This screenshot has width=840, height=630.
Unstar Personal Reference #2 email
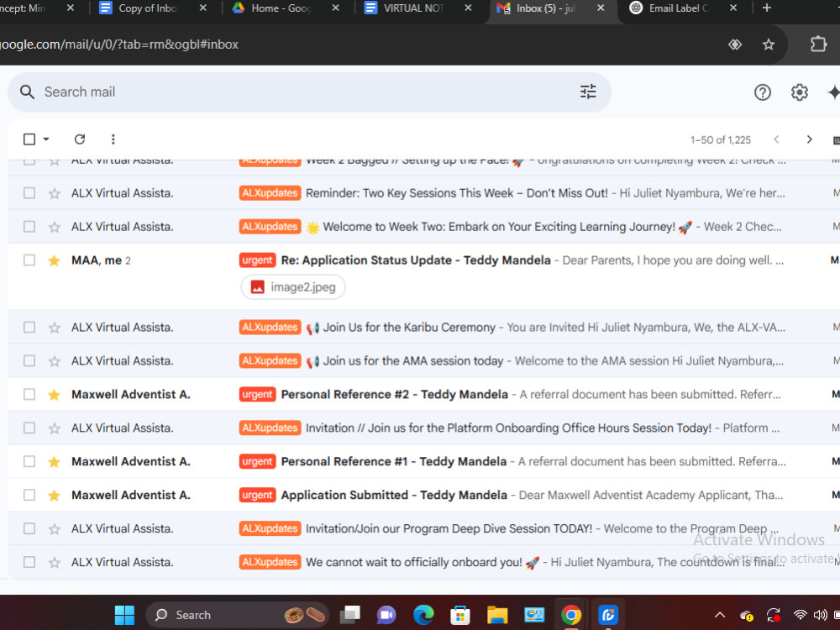click(x=54, y=395)
